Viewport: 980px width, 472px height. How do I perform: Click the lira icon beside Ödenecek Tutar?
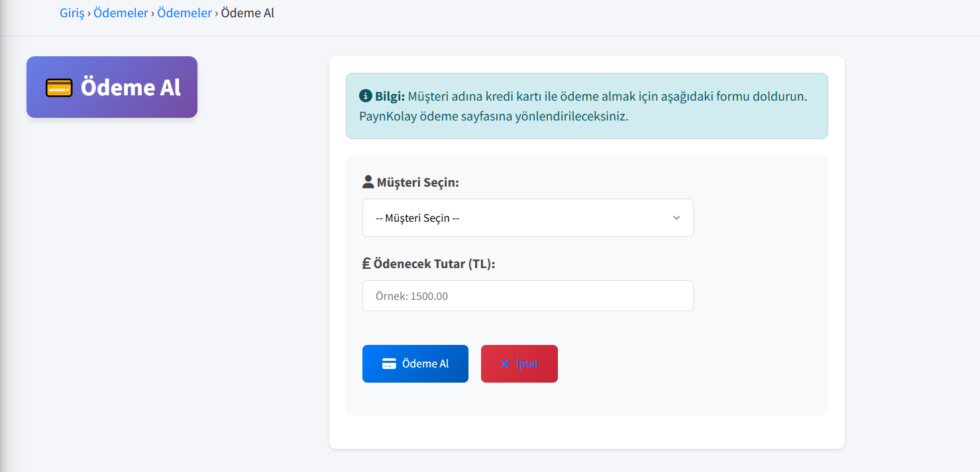click(x=366, y=263)
